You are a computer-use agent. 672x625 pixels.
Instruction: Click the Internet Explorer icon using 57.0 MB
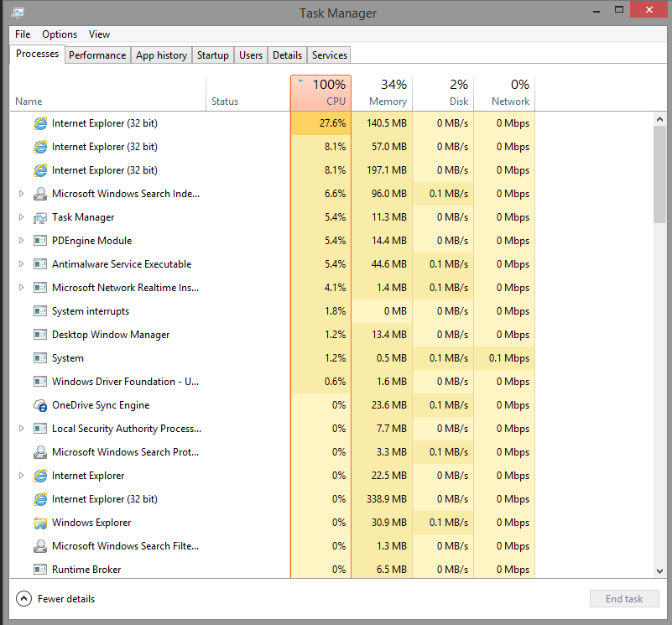(40, 147)
